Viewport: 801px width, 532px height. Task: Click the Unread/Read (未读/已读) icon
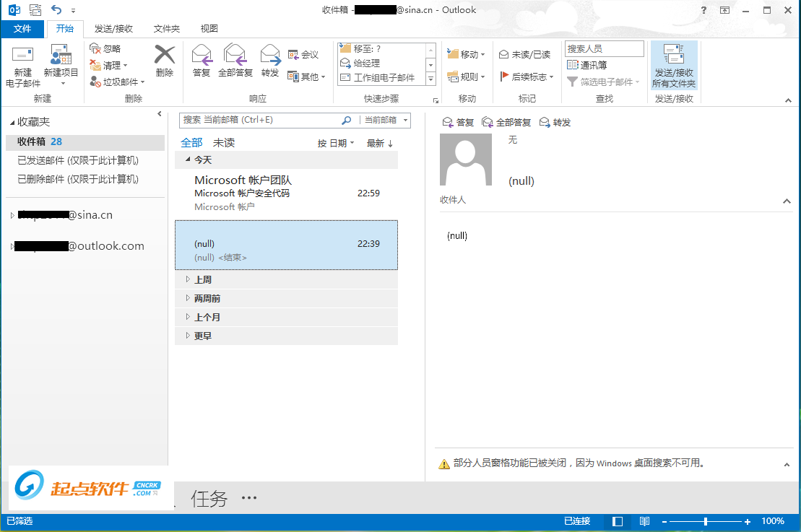point(503,55)
